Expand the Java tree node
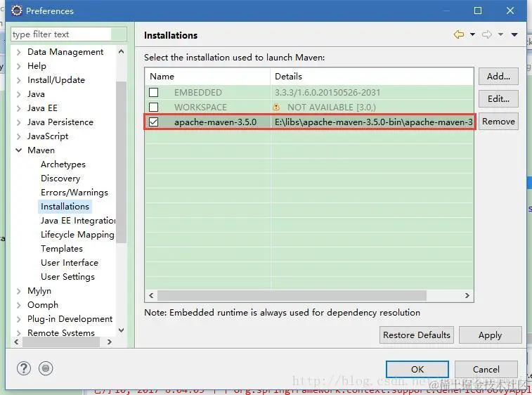This screenshot has width=532, height=395. 19,94
